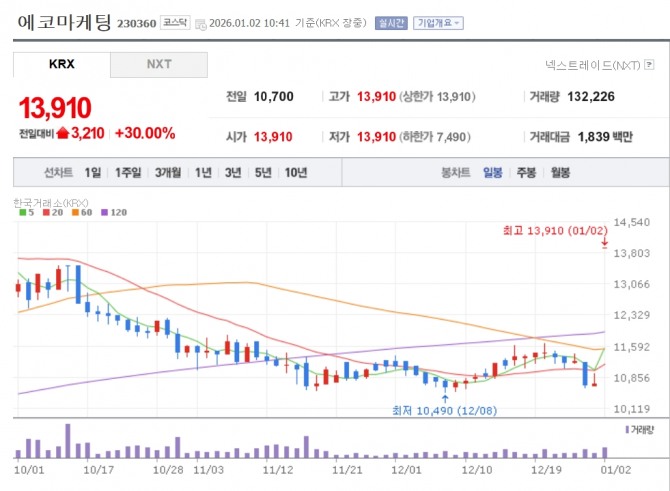Click the 거래량 legend icon on volume chart

(627, 429)
